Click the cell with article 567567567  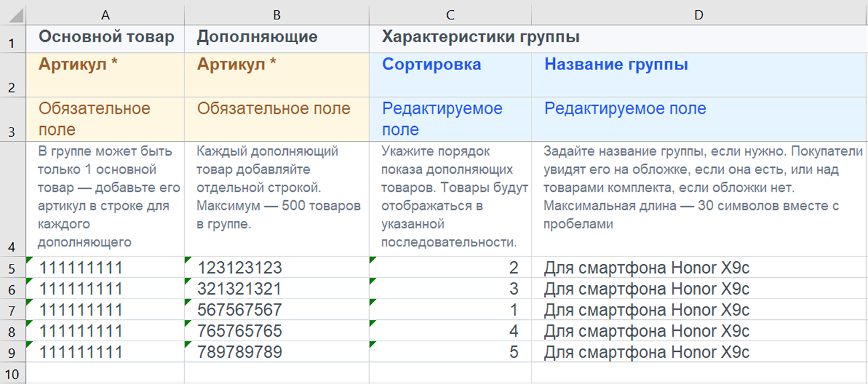click(x=240, y=310)
